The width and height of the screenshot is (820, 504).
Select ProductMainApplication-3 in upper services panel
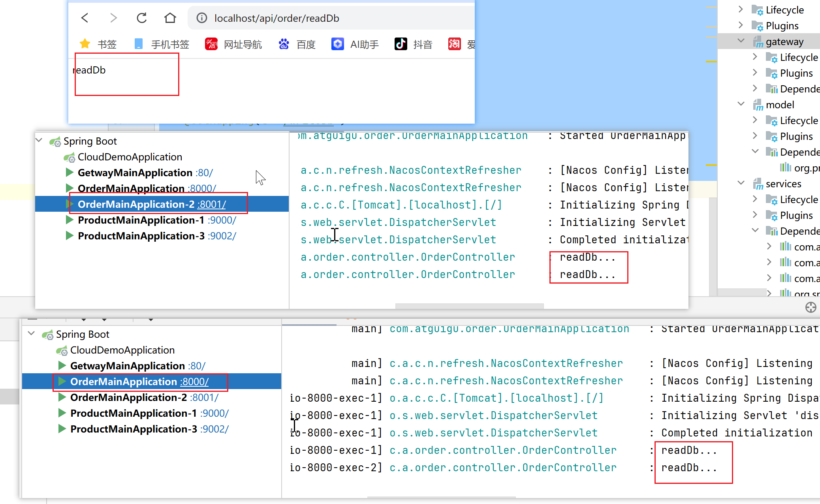[141, 236]
